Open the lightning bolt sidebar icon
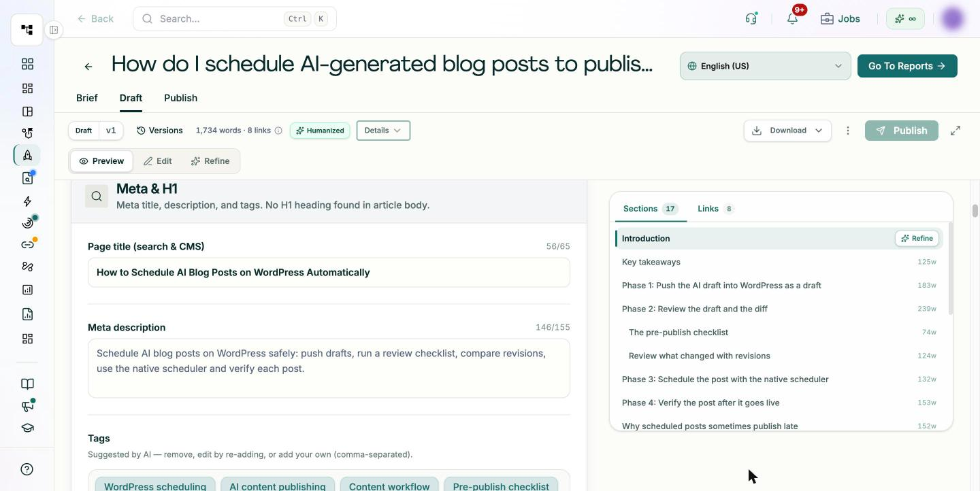Screen dimensions: 980x491 click(x=27, y=201)
